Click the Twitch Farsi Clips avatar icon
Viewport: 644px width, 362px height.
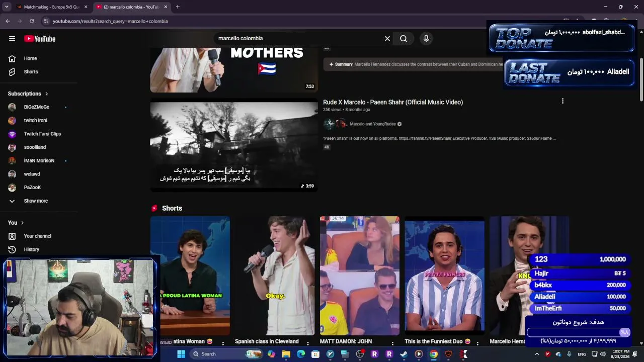[x=12, y=134]
